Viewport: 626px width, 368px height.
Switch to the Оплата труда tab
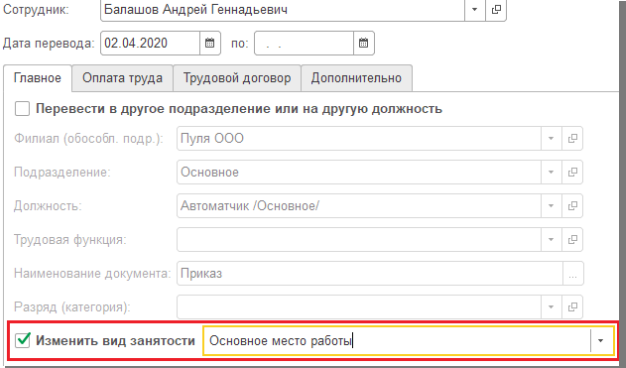click(122, 78)
